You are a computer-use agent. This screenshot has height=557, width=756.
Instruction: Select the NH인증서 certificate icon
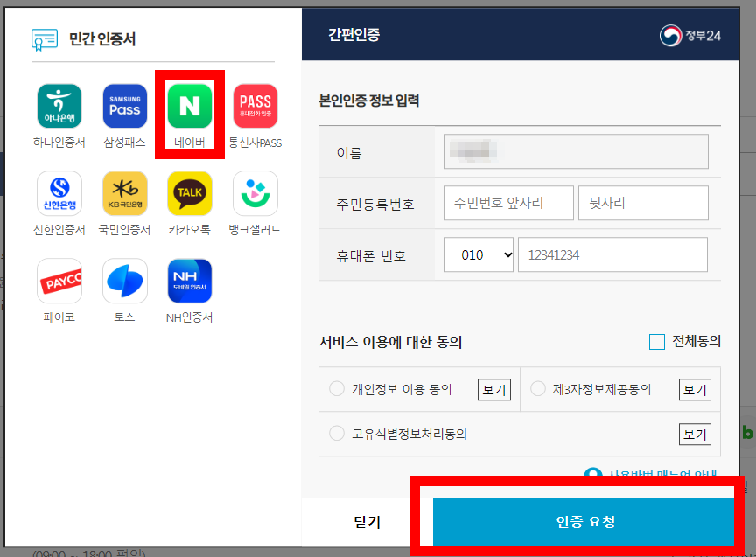190,282
